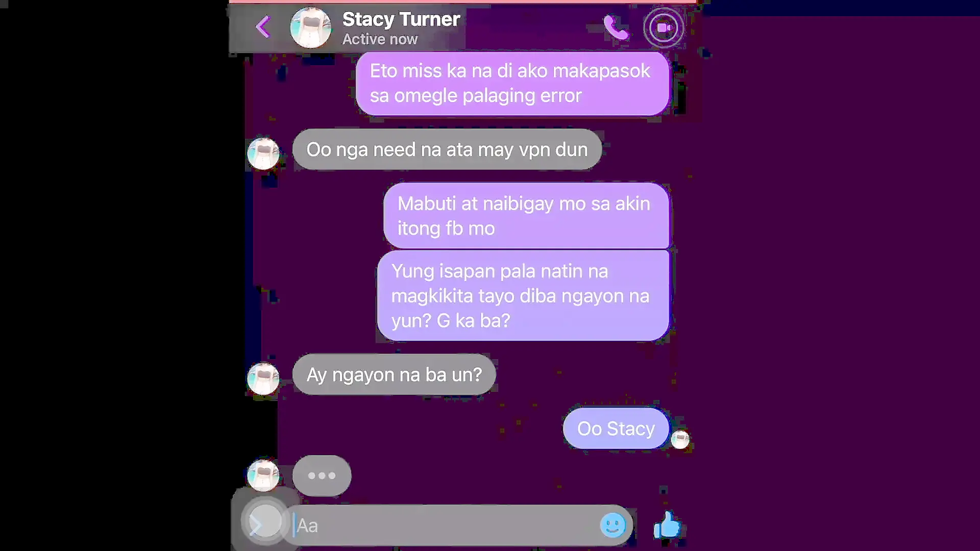980x551 pixels.
Task: Tap the back arrow in chat header
Action: tap(263, 27)
